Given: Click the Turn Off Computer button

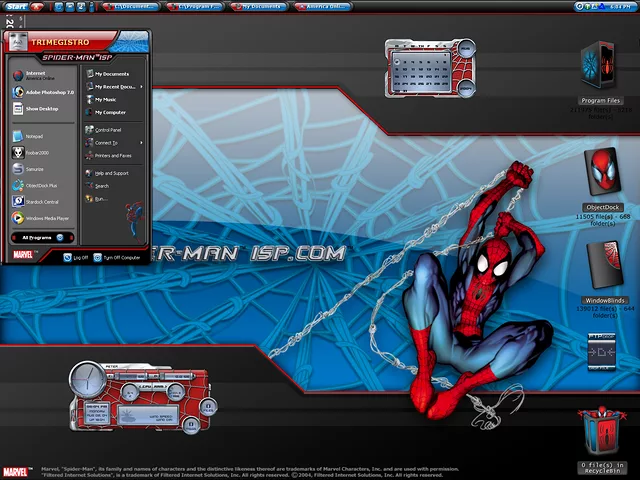Looking at the screenshot, I should tap(116, 257).
